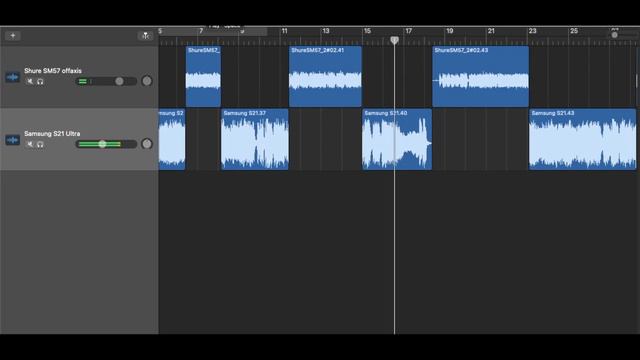Select the Samsung S21.37 audio region
The width and height of the screenshot is (640, 360).
pyautogui.click(x=255, y=139)
